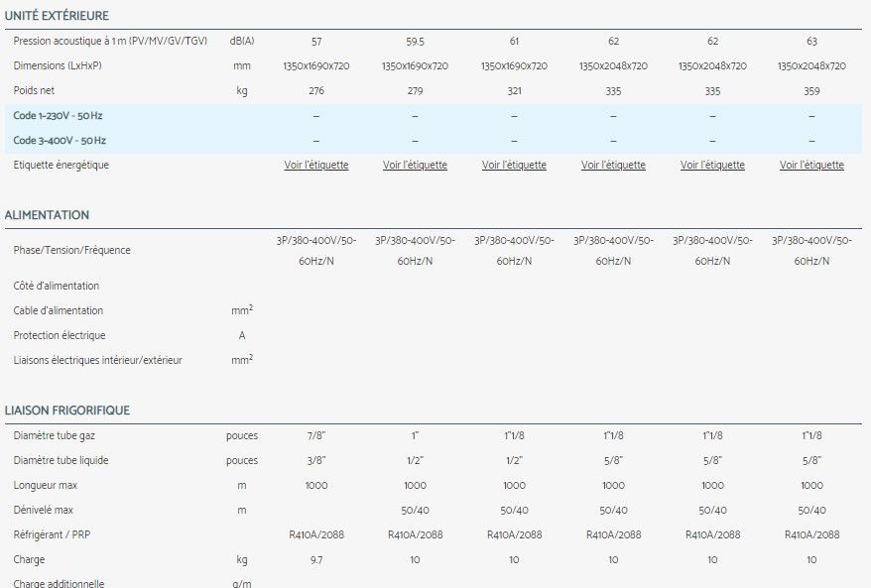The image size is (871, 588).
Task: Select the 'Code 1-230V - 50Hz' row label
Action: 59,116
